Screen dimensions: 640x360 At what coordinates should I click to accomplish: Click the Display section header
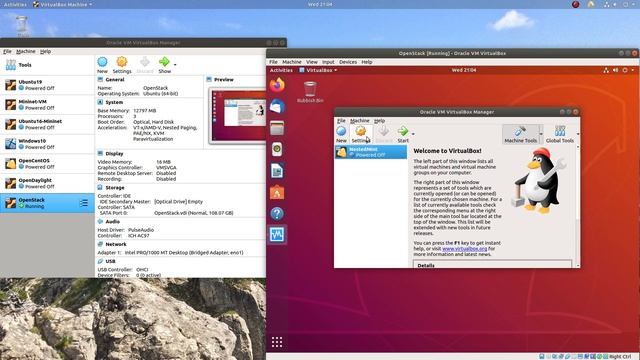[114, 153]
